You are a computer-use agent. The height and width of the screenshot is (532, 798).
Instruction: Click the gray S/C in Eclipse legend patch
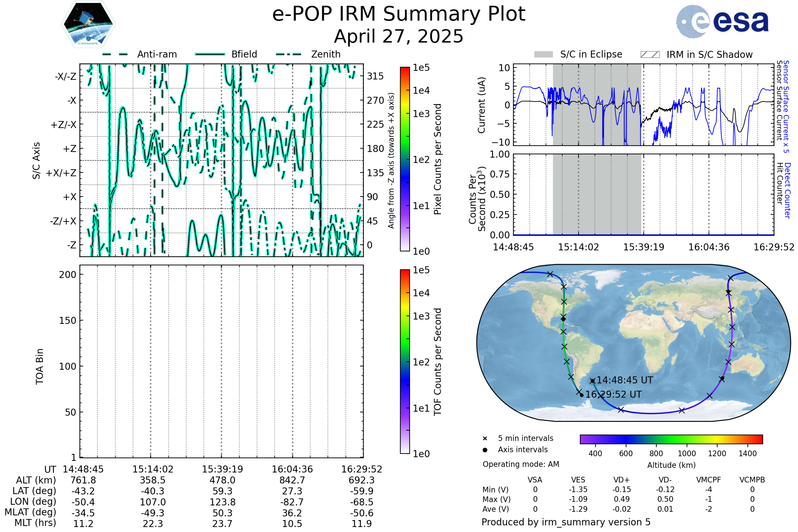[543, 55]
